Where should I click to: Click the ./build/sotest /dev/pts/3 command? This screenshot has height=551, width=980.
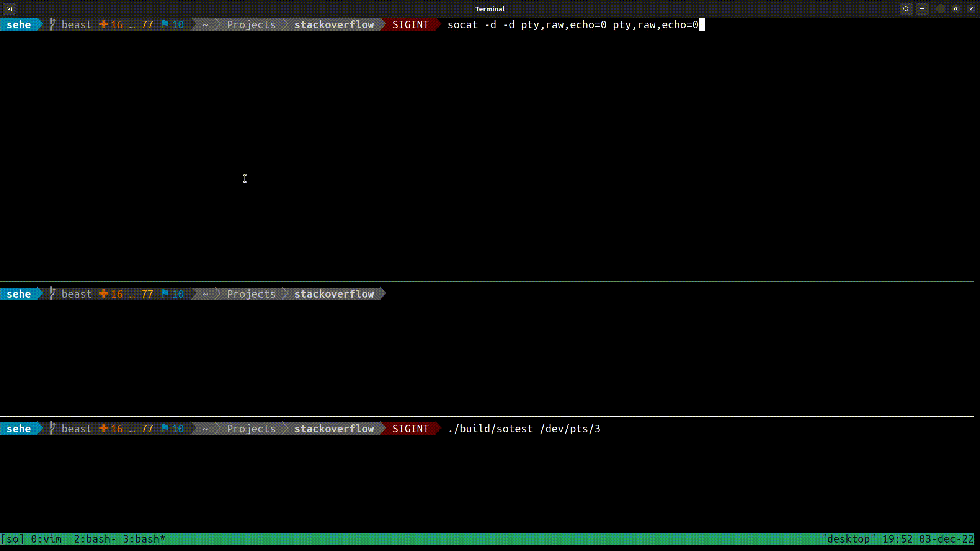tap(524, 429)
